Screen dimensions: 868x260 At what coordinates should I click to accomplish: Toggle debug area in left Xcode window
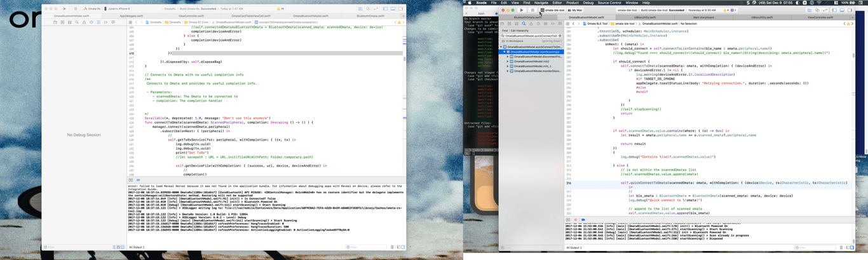coord(393,9)
